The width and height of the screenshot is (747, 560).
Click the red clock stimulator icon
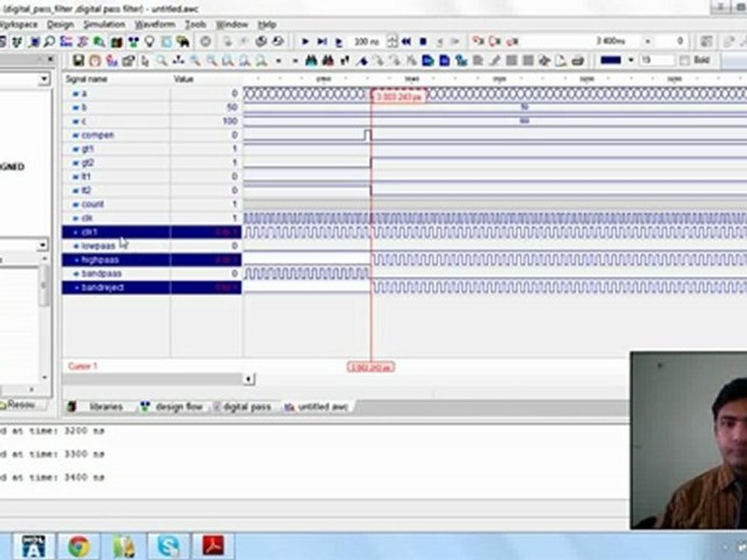point(95,61)
